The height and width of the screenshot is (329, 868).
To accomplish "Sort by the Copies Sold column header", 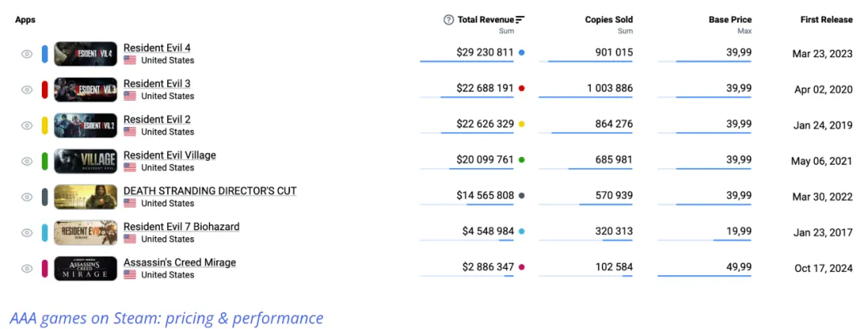I will click(x=608, y=20).
